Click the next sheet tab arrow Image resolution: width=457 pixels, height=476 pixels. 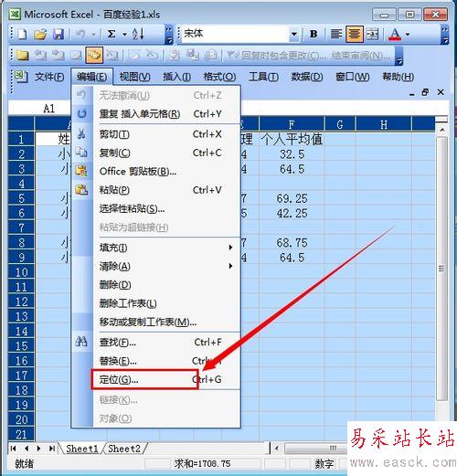(x=38, y=449)
